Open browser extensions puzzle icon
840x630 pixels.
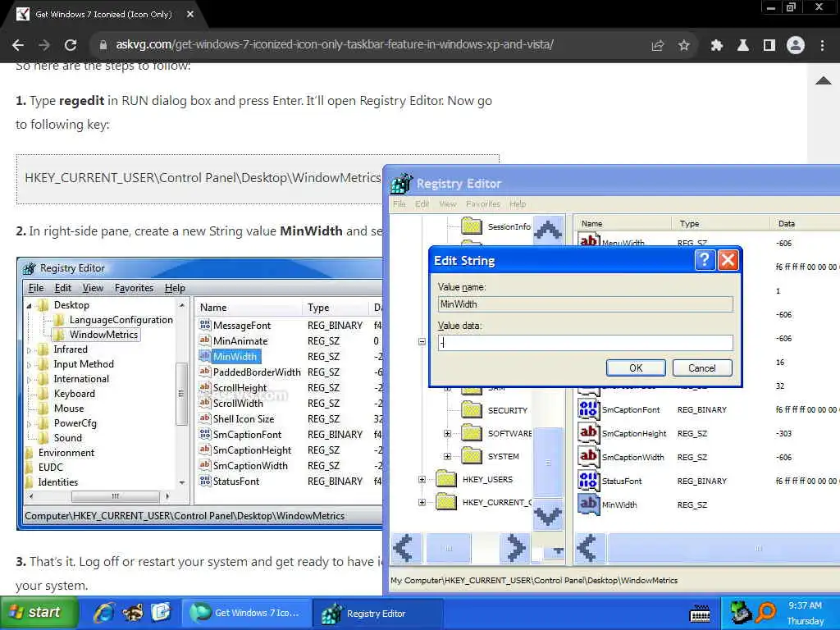point(716,46)
